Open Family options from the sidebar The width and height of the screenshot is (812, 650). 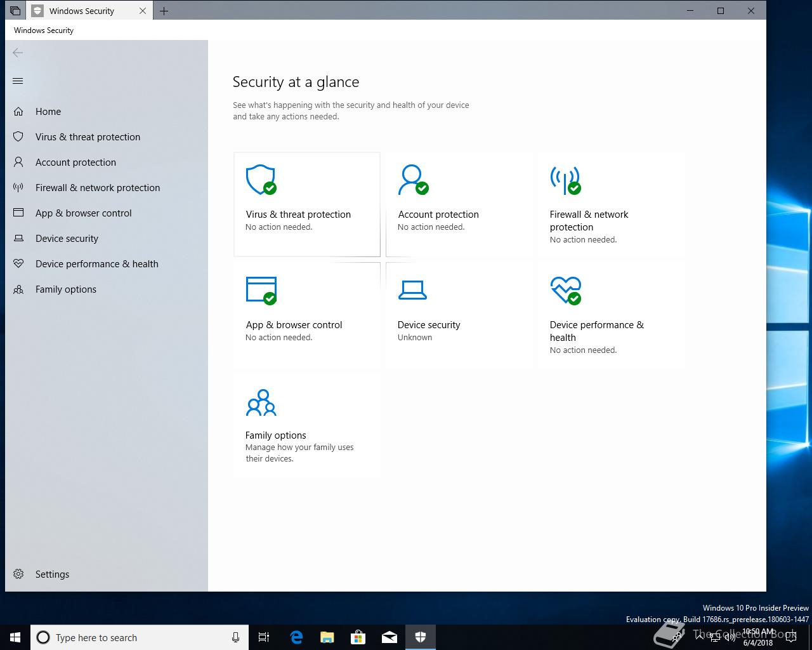coord(107,289)
